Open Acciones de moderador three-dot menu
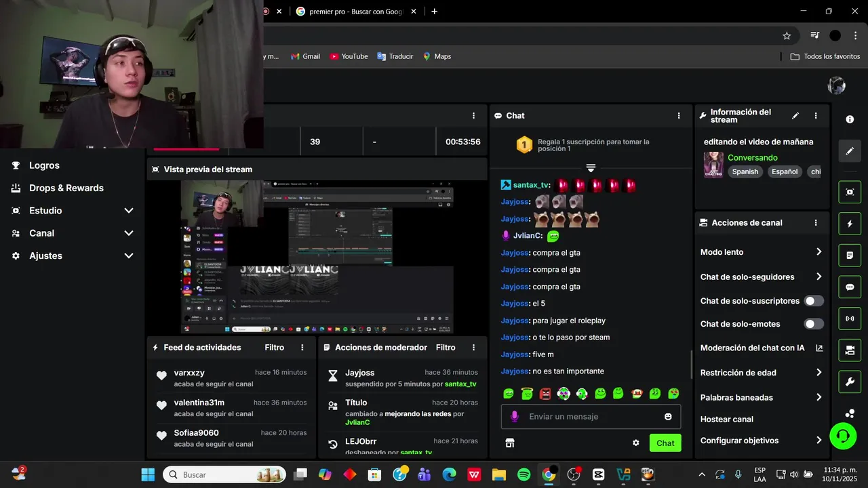868x488 pixels. click(473, 347)
